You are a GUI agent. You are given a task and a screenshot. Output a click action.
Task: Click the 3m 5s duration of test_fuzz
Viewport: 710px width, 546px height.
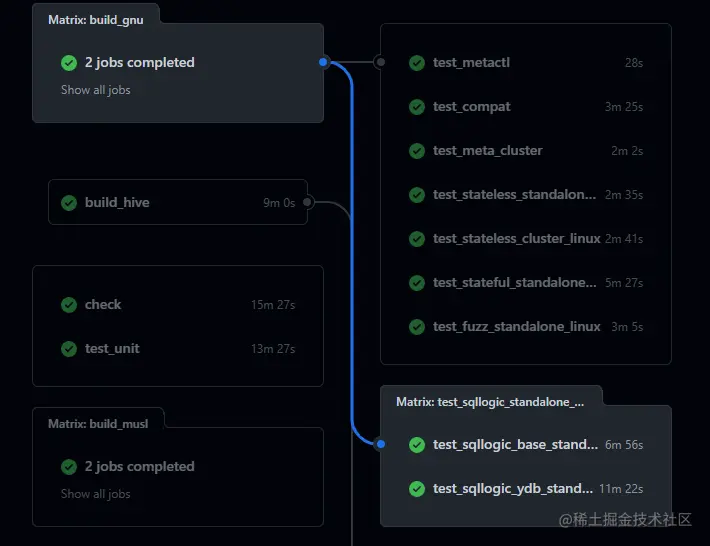coord(627,327)
